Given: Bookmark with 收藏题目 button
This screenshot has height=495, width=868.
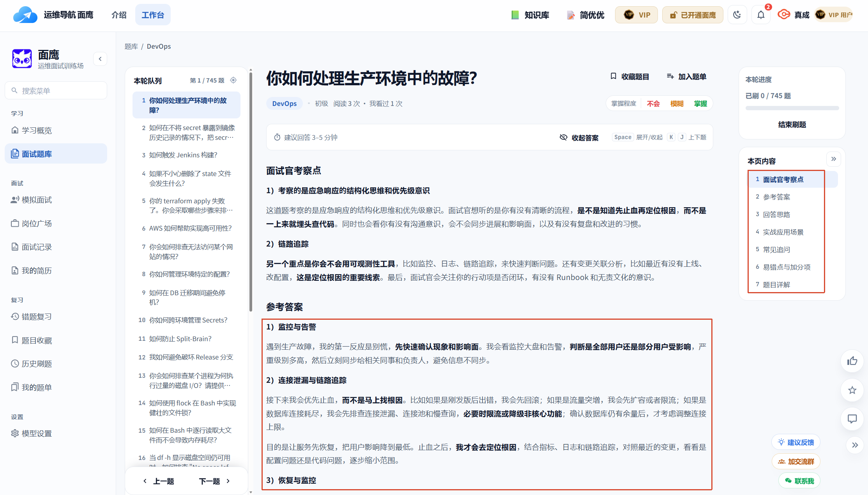Looking at the screenshot, I should point(629,77).
